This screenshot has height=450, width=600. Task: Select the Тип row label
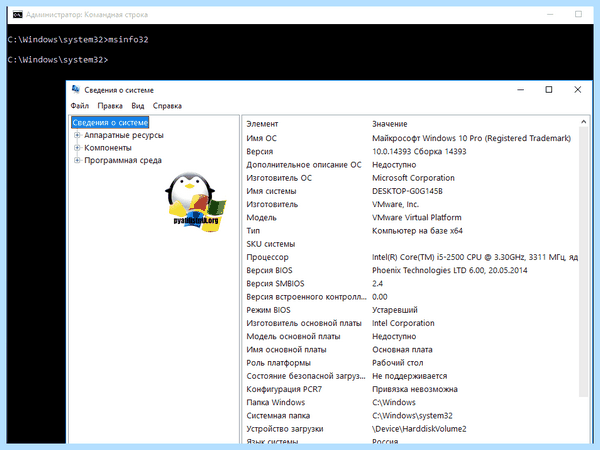tap(253, 231)
